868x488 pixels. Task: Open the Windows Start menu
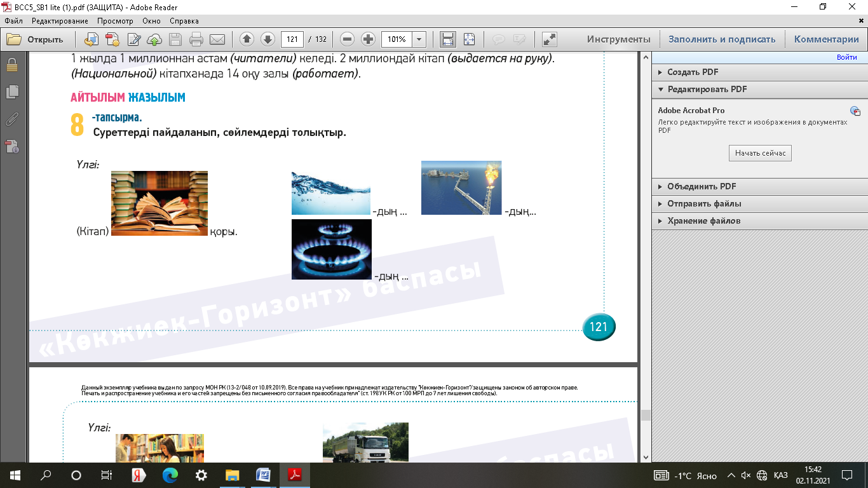click(15, 475)
